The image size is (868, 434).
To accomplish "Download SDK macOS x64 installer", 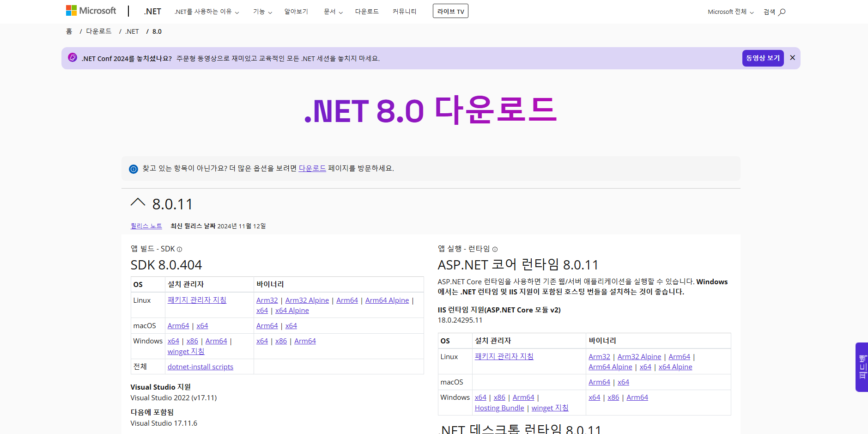I will (x=202, y=326).
